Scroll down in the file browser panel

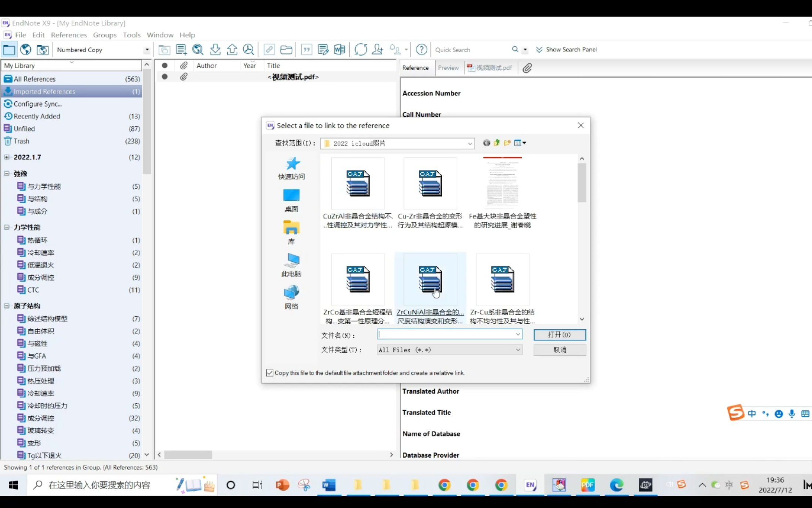[582, 321]
